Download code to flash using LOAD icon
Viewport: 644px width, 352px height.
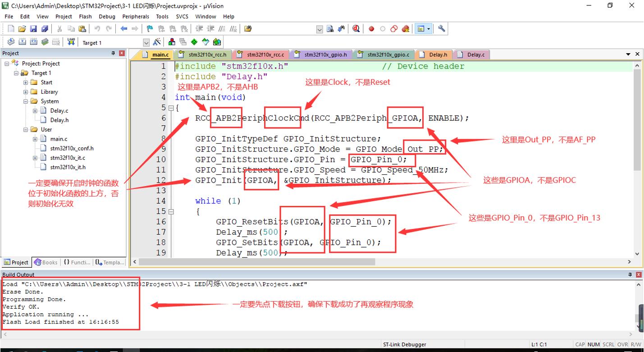coord(71,42)
